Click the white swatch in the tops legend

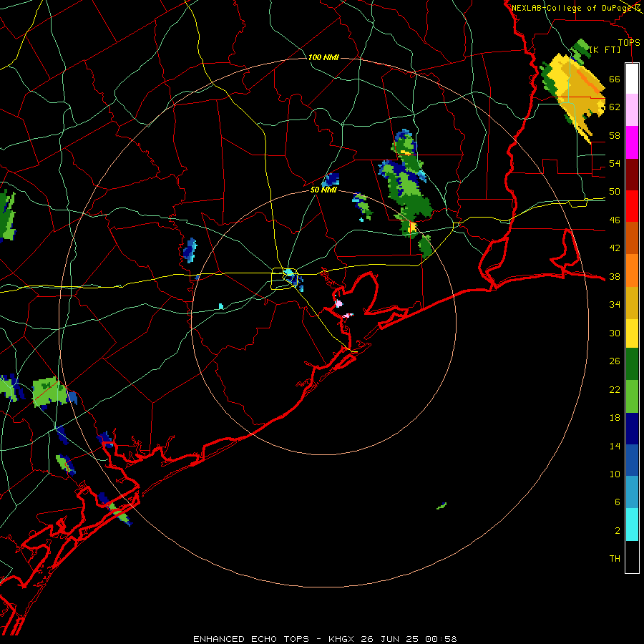pyautogui.click(x=632, y=79)
